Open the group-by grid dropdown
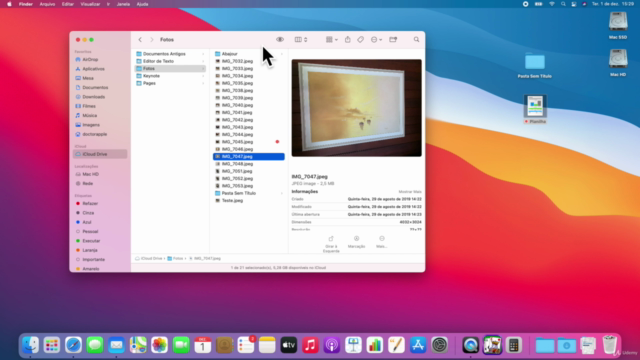640x360 pixels. [331, 40]
